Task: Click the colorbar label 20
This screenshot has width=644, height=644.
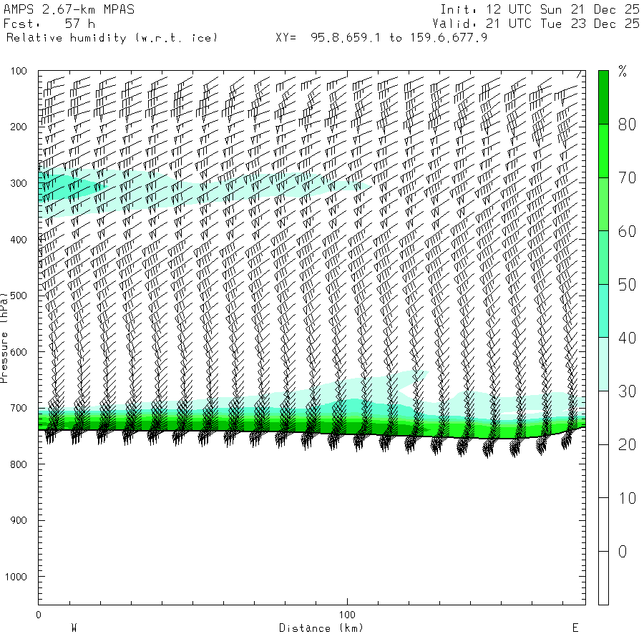Action: pos(627,445)
